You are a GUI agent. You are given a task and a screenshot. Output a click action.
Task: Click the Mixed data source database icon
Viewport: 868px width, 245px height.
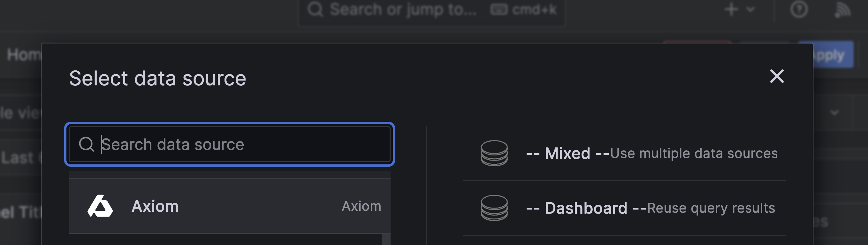[x=494, y=154]
